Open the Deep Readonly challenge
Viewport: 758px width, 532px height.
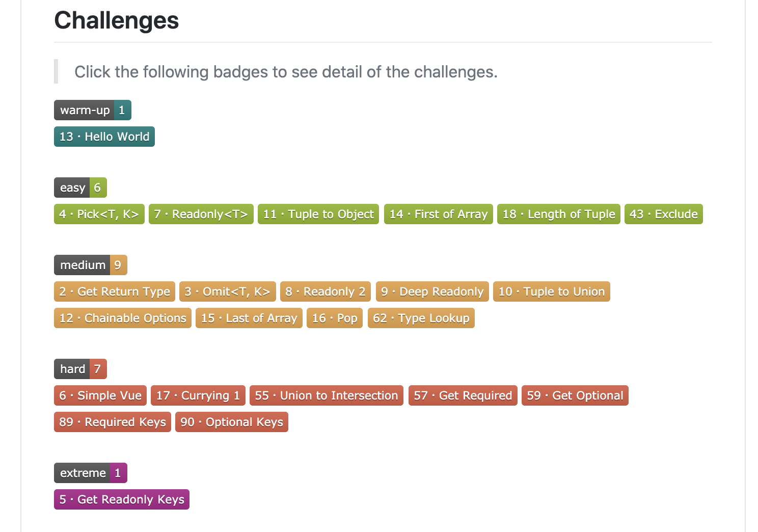(432, 291)
